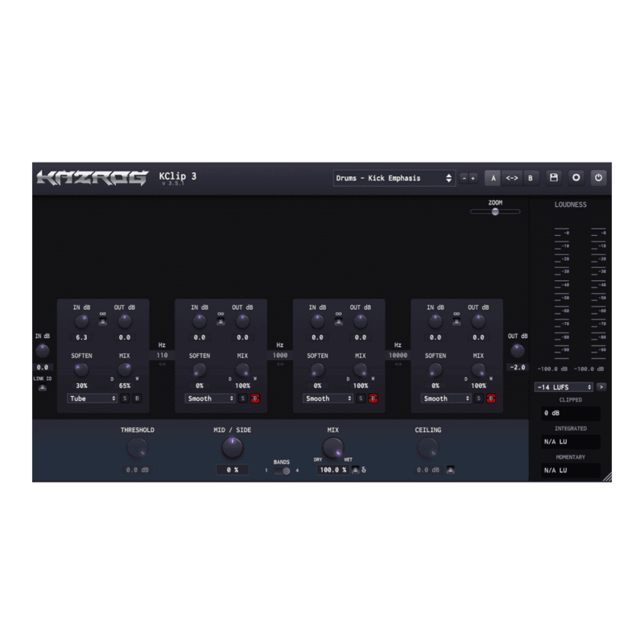
Task: Solo the Tube band with its S button
Action: pos(125,398)
